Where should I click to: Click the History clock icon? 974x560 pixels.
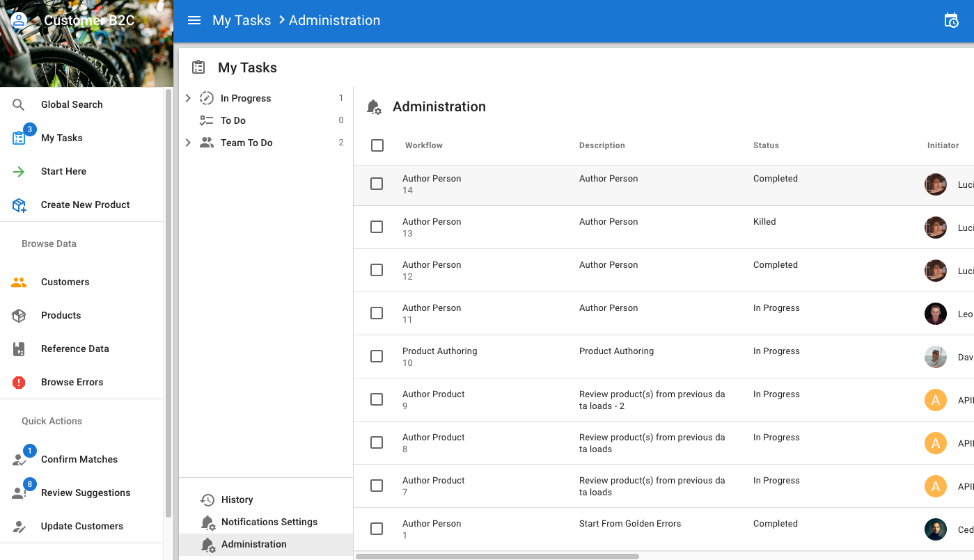[x=207, y=499]
